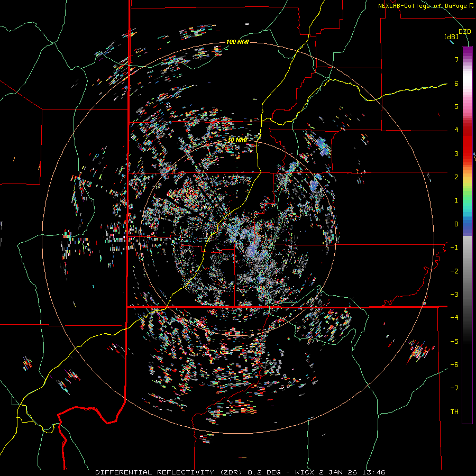476x476 pixels.
Task: Click the 0 value on the color scale
Action: pos(456,224)
